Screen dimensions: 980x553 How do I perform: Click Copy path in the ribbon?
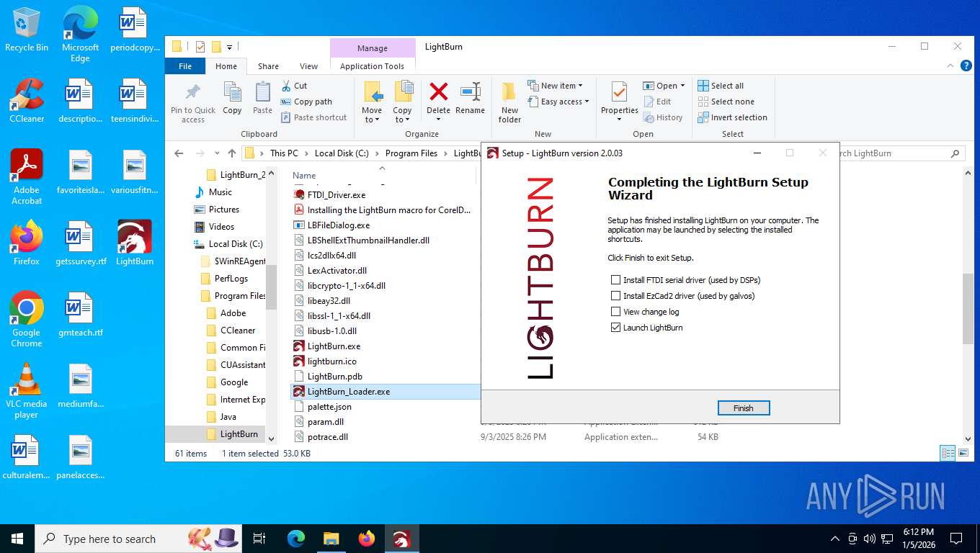point(306,102)
